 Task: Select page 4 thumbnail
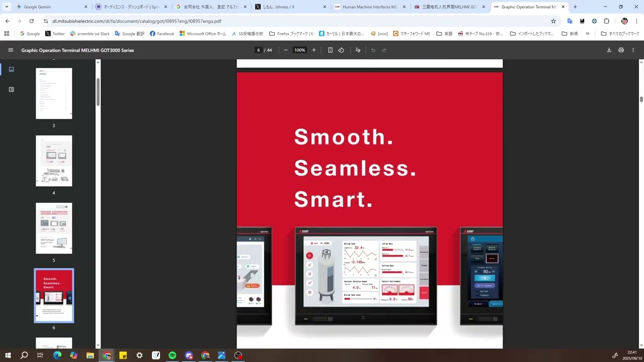[54, 161]
